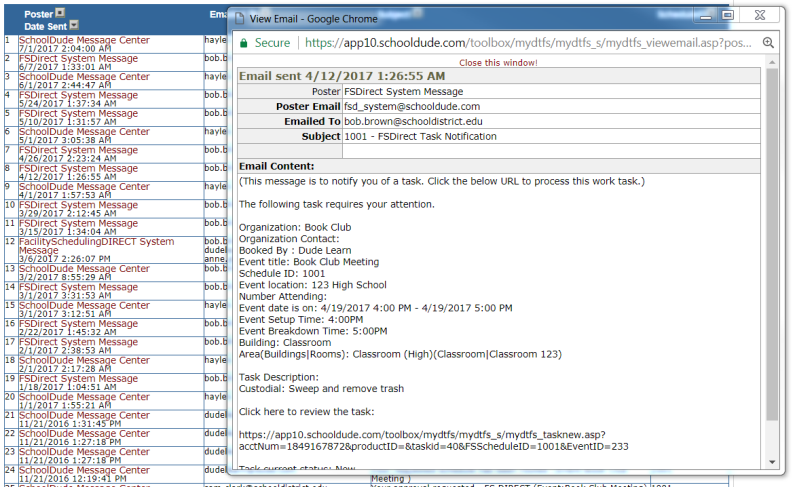Click the URL address bar in the popup
The width and height of the screenshot is (795, 487).
click(x=528, y=43)
